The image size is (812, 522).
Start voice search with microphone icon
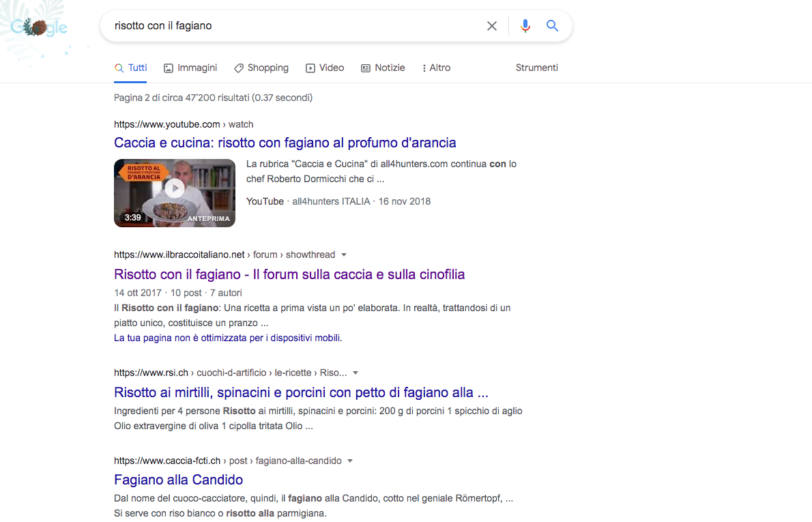pos(525,26)
